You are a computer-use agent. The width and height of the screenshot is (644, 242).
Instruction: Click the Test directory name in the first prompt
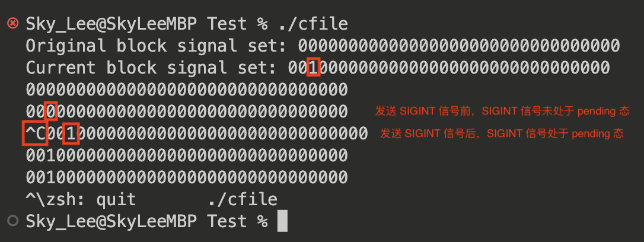(227, 24)
